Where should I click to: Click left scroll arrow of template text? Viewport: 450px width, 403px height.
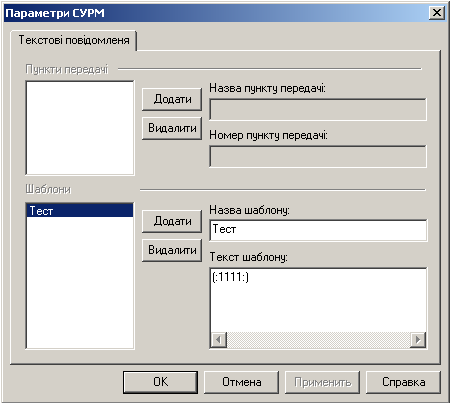point(219,340)
